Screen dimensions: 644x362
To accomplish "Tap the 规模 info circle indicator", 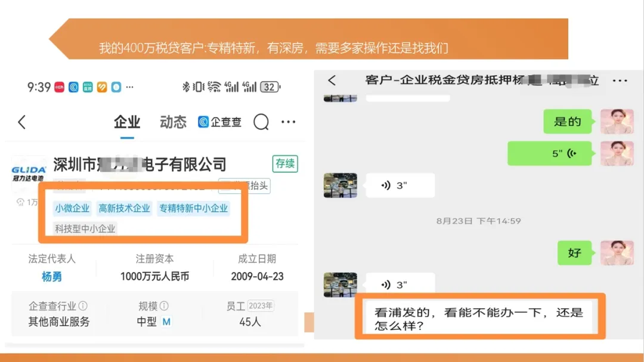I will [x=163, y=305].
